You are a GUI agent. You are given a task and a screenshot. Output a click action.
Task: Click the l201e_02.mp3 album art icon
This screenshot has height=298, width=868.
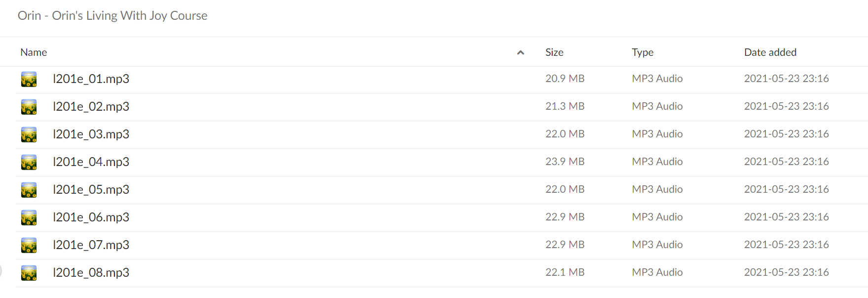click(29, 107)
